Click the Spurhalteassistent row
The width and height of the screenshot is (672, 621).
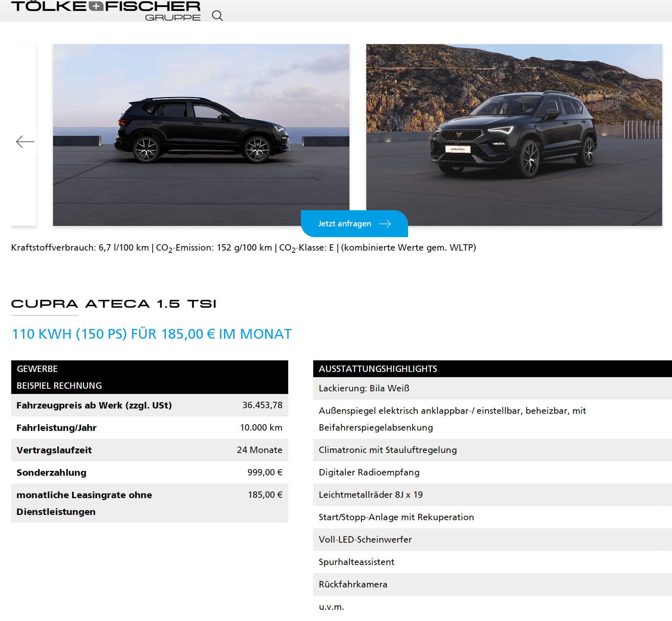point(492,562)
